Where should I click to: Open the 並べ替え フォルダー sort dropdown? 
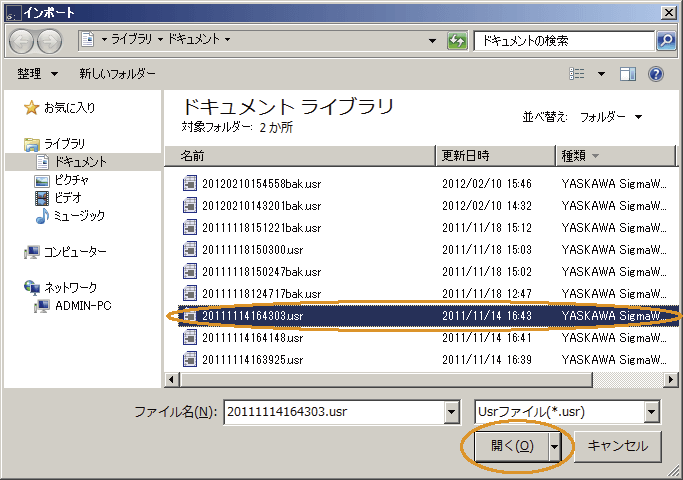coord(611,117)
